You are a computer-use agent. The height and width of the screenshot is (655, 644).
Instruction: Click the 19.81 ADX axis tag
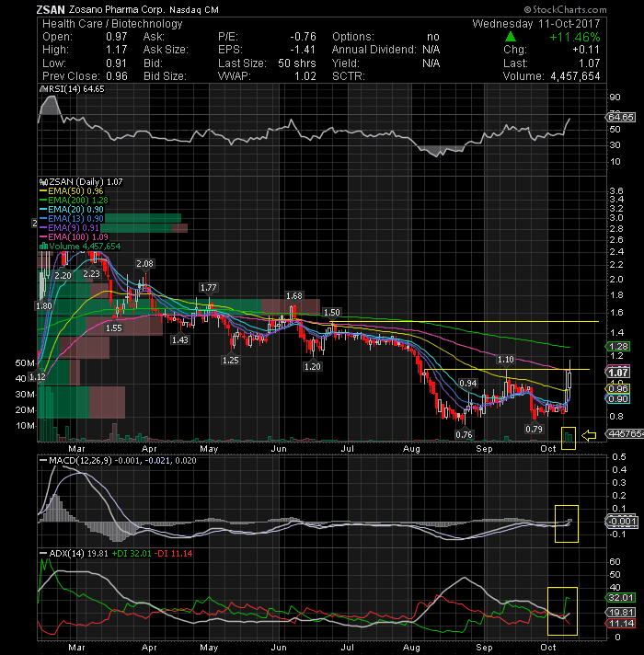tap(621, 613)
